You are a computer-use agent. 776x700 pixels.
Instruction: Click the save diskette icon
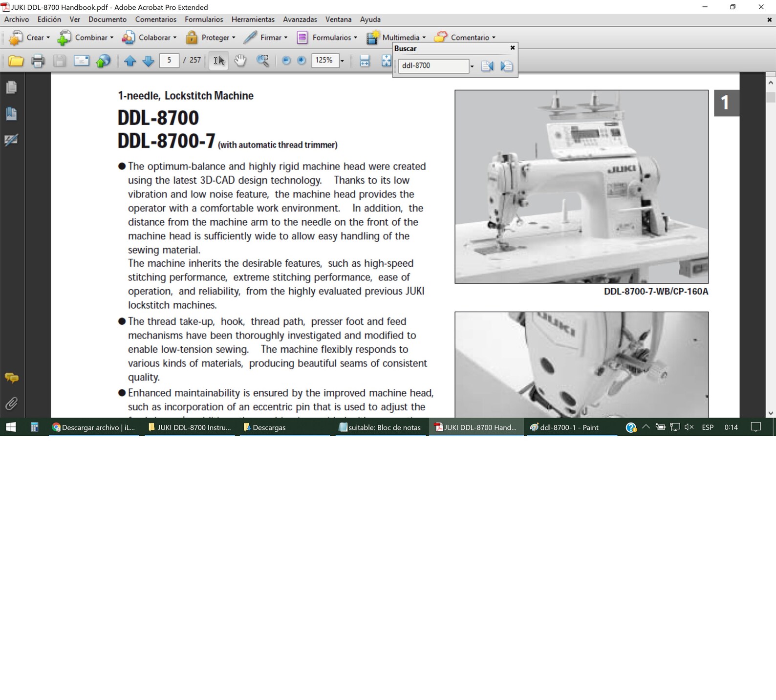click(60, 61)
